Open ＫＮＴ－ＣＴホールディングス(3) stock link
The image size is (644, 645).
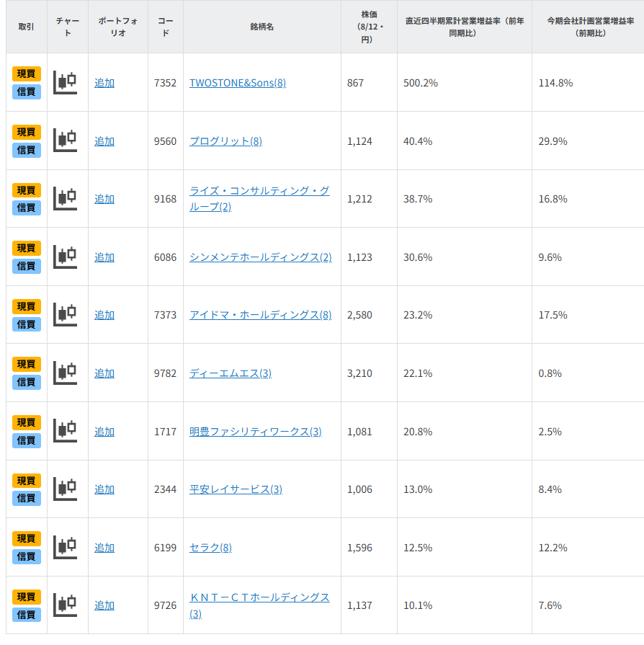(x=259, y=605)
